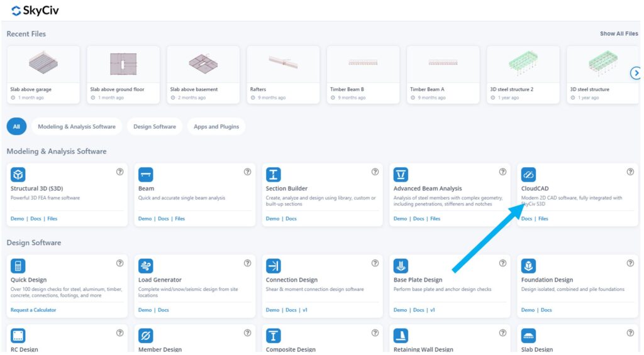Open Structural 3D (S3D) app icon
This screenshot has height=355, width=644.
(18, 175)
